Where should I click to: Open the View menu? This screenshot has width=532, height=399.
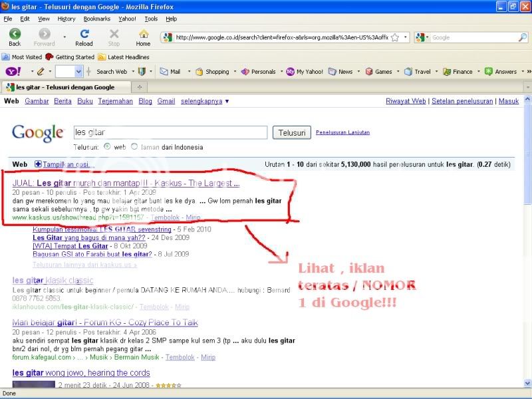[44, 19]
